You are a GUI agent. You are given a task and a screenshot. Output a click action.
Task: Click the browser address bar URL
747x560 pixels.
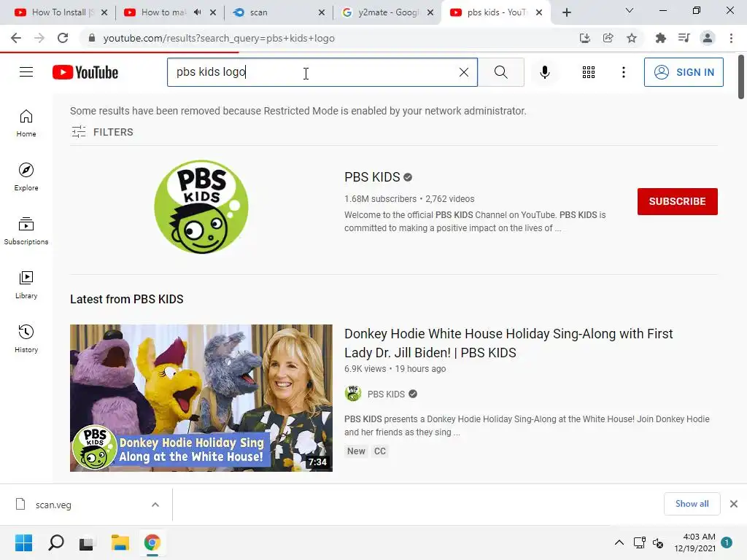point(219,38)
